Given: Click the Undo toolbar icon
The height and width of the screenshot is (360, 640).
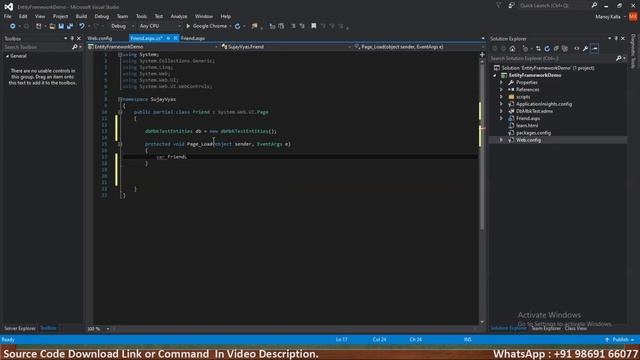Looking at the screenshot, I should click(82, 26).
